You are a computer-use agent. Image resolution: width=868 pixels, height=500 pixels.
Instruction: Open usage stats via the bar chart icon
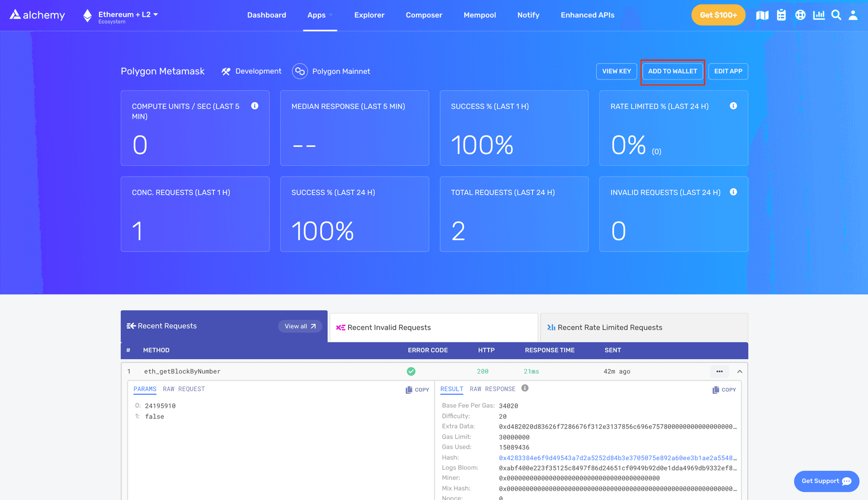click(818, 15)
